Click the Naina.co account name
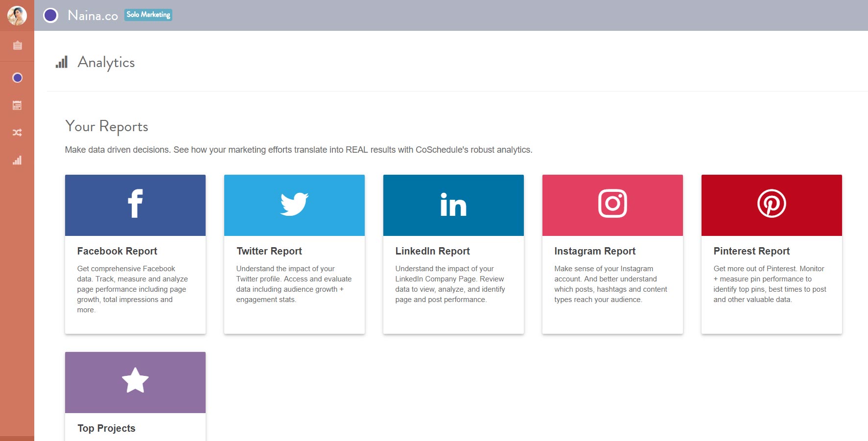This screenshot has height=441, width=868. coord(93,16)
